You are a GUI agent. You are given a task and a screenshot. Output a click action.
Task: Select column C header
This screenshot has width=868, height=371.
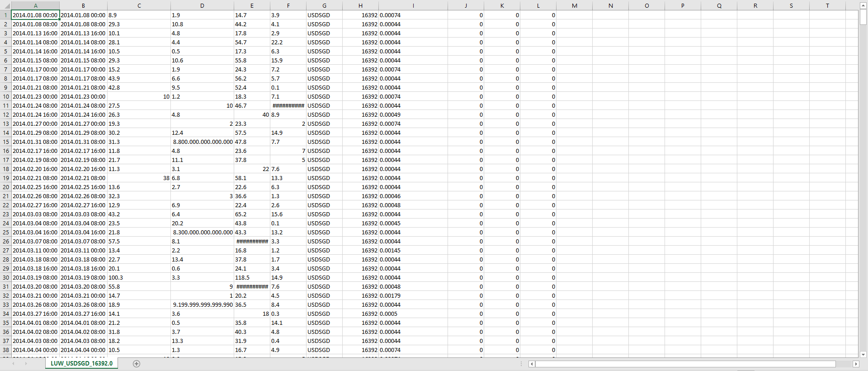point(139,6)
